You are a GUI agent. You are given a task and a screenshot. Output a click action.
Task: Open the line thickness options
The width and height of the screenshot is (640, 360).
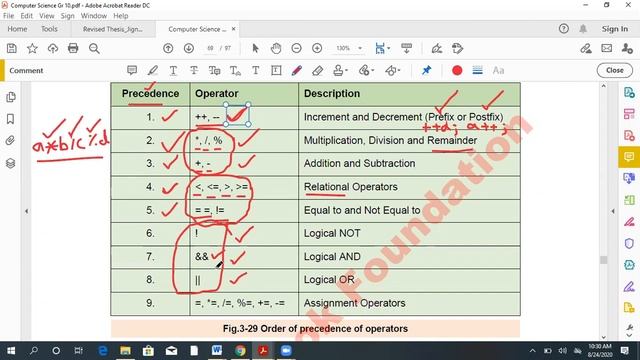coord(478,70)
